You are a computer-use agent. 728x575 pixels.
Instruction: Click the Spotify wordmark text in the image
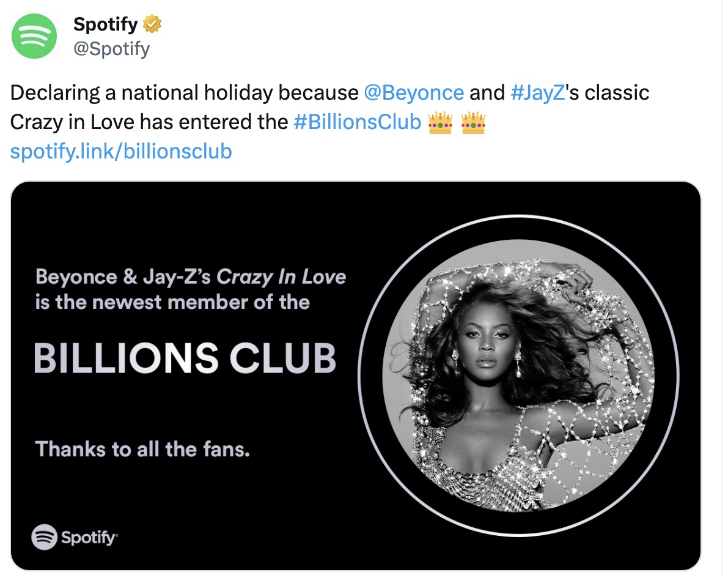click(89, 538)
